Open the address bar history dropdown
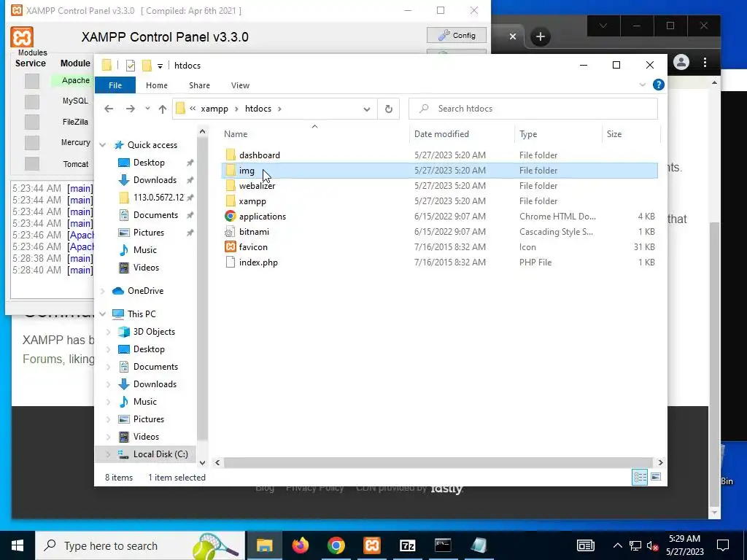The image size is (747, 560). 366,109
